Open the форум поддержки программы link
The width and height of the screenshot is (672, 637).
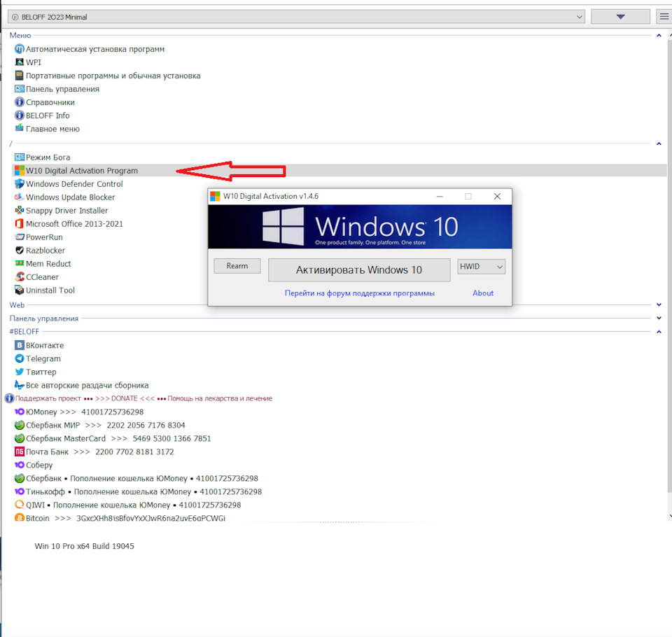pos(360,293)
